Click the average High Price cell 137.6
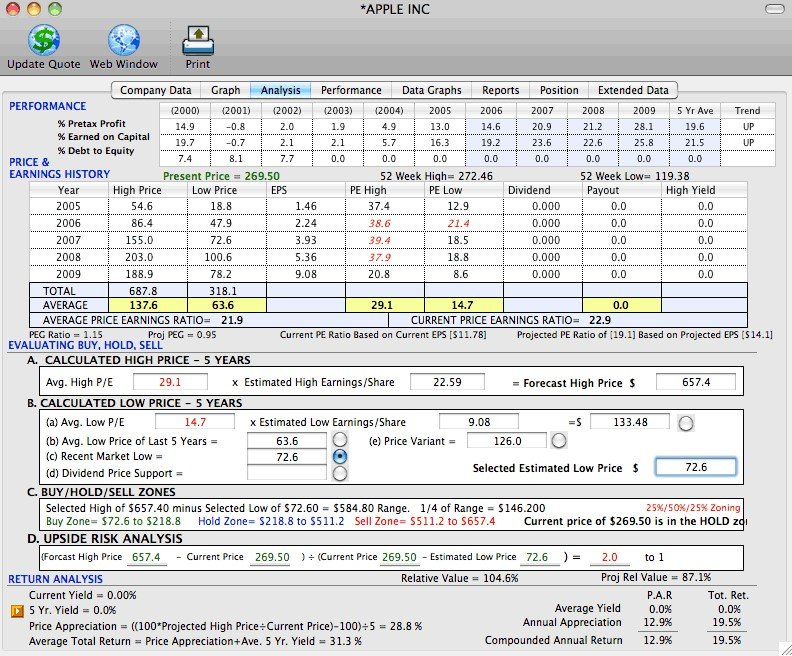The height and width of the screenshot is (656, 792). click(148, 305)
